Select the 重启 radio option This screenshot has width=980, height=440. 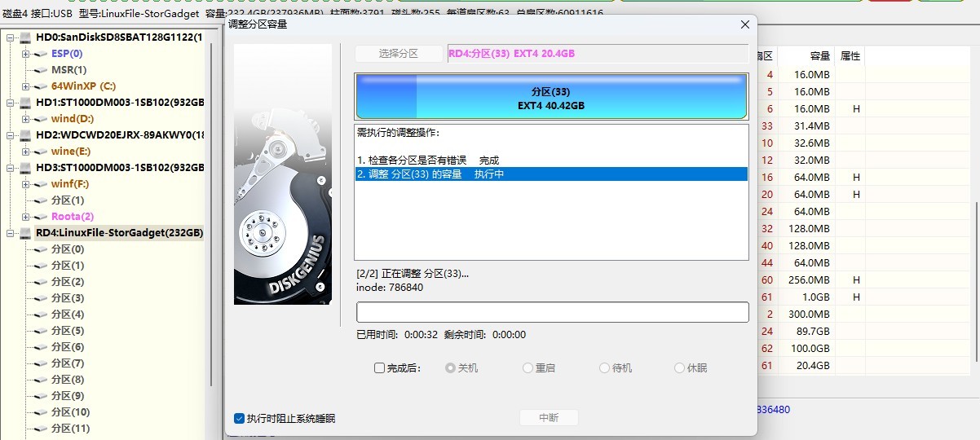point(528,368)
